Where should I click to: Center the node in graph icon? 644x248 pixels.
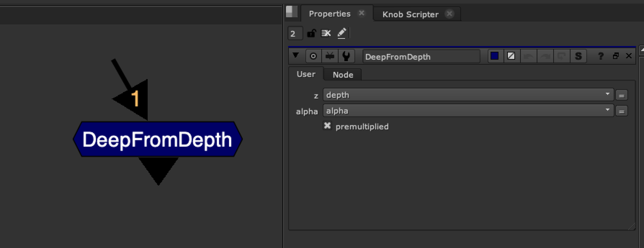pyautogui.click(x=314, y=56)
